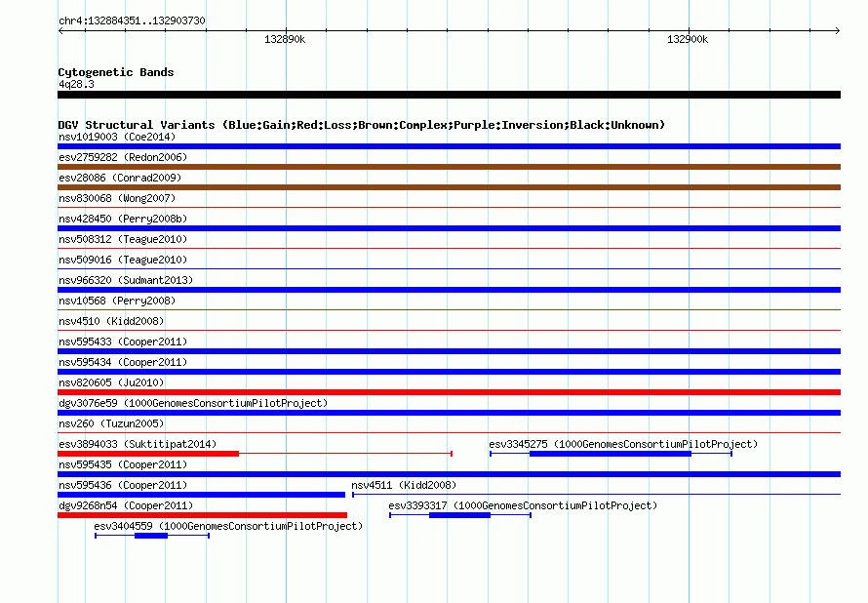This screenshot has width=868, height=603.
Task: Click the thin red line under nsv508312
Action: point(449,249)
